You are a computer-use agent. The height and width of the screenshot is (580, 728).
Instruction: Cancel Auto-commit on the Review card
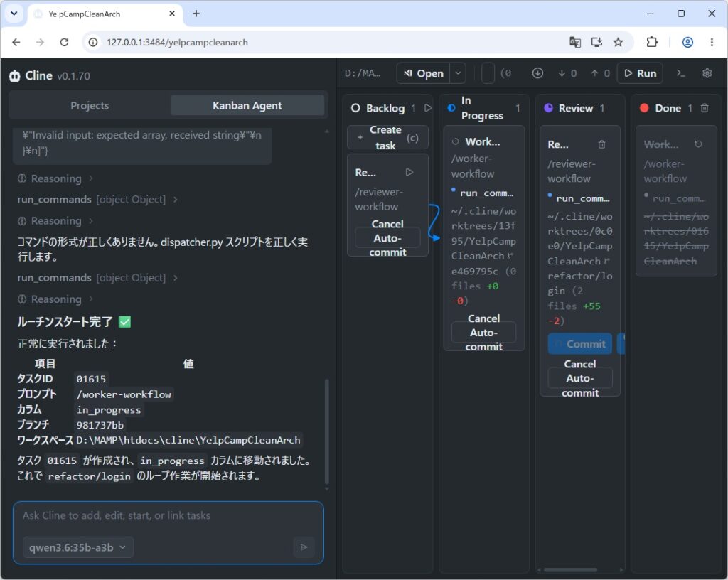coord(580,378)
